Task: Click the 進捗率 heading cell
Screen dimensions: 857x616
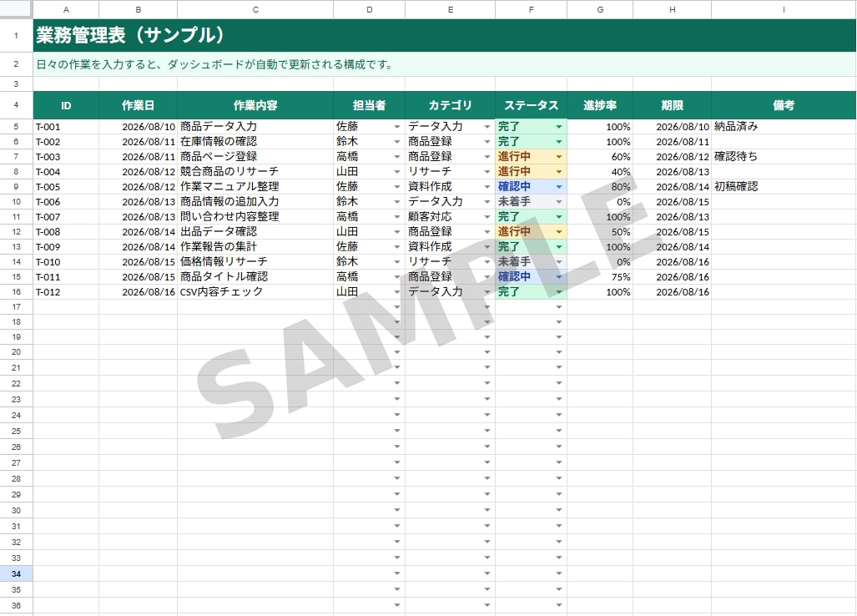Action: point(600,105)
